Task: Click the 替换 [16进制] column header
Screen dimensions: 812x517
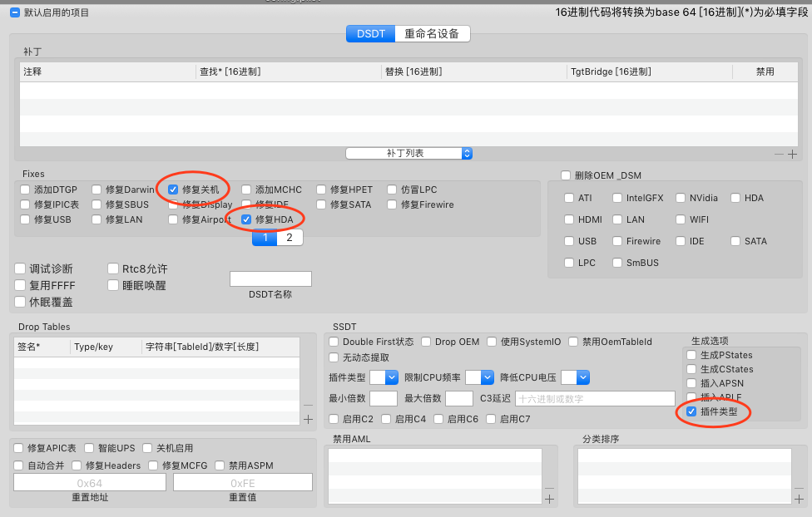Action: (474, 72)
